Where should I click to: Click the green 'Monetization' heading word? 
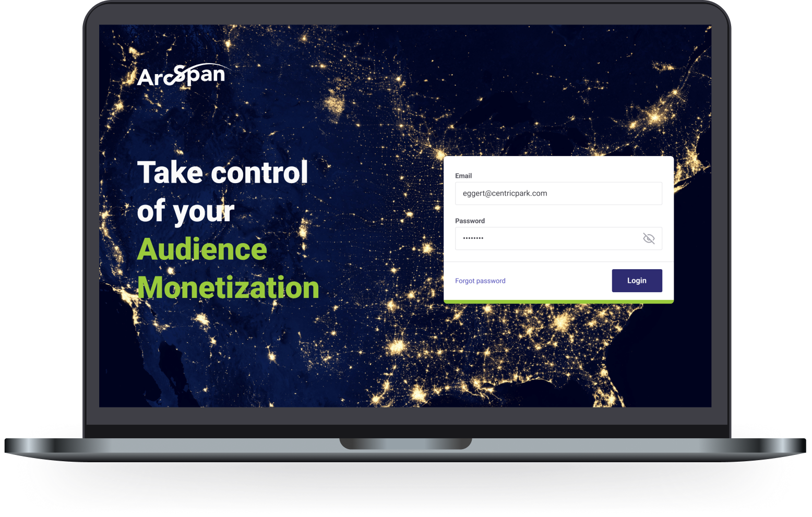pos(228,288)
